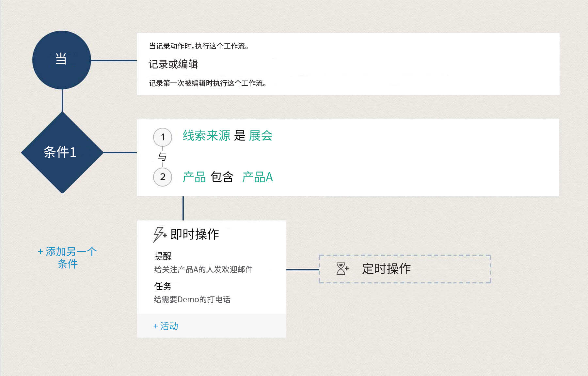588x376 pixels.
Task: Click the 展会 condition value
Action: coord(261,136)
